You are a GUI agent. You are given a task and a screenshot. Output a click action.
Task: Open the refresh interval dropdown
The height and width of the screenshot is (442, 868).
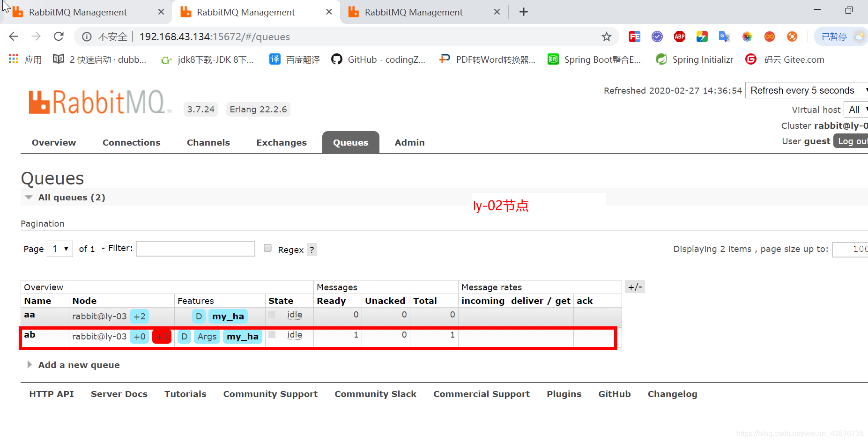click(808, 90)
